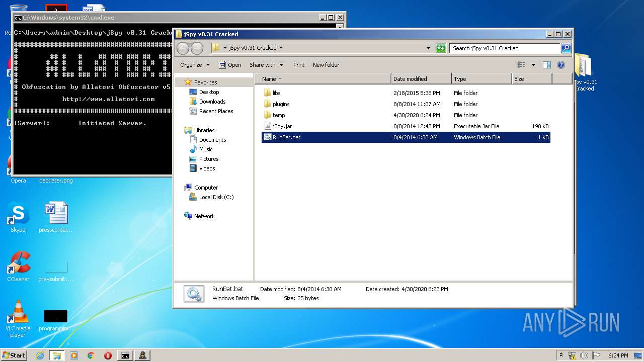Viewport: 644px width, 362px height.
Task: Open the libs folder icon
Action: [x=267, y=93]
